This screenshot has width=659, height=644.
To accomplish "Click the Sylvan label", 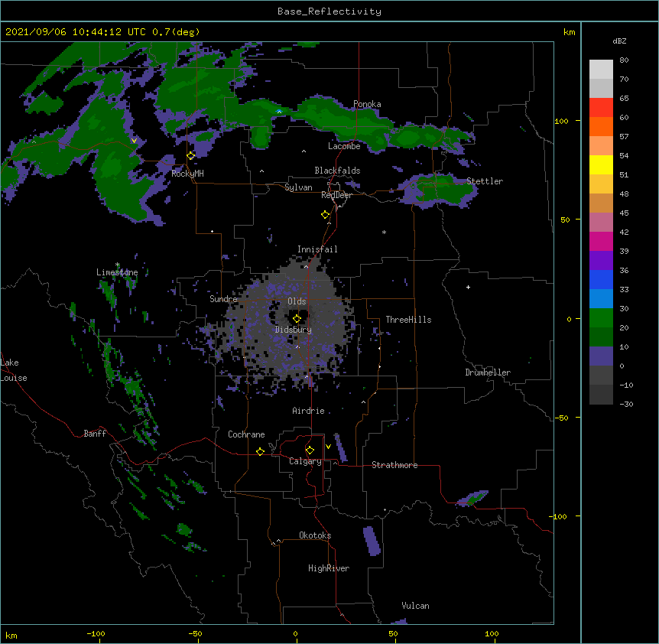I will coord(298,187).
